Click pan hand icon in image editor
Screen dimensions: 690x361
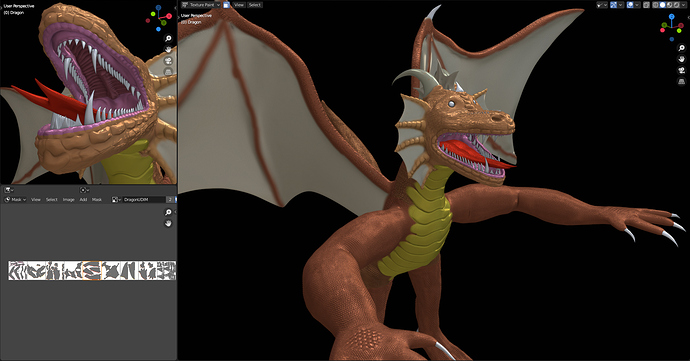point(168,223)
